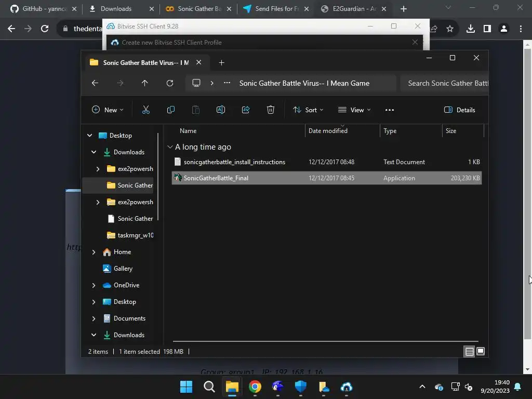The image size is (532, 399).
Task: Switch to large thumbnails view icon in status bar
Action: coord(481,352)
